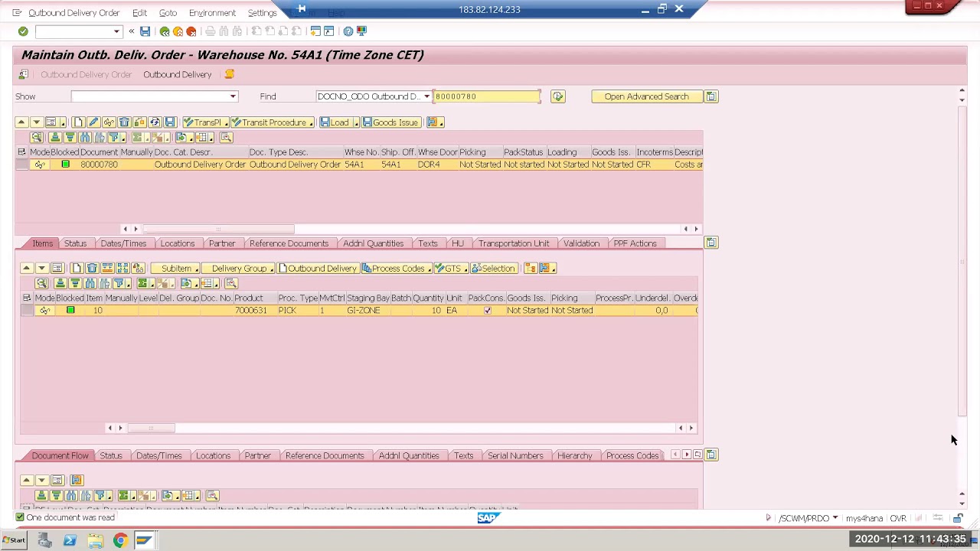Click the Customize Local Layout monitor icon
Screen dimensions: 980x551
pos(361,31)
